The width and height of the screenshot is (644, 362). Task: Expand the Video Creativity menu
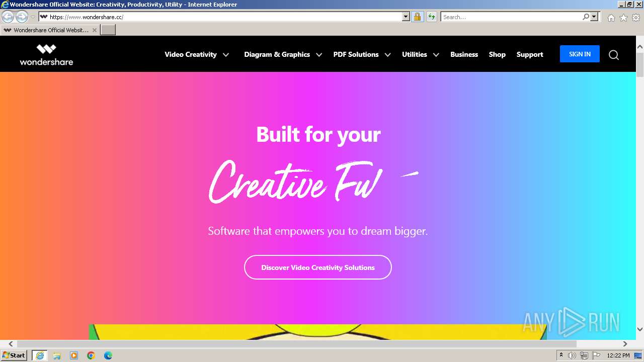[197, 54]
